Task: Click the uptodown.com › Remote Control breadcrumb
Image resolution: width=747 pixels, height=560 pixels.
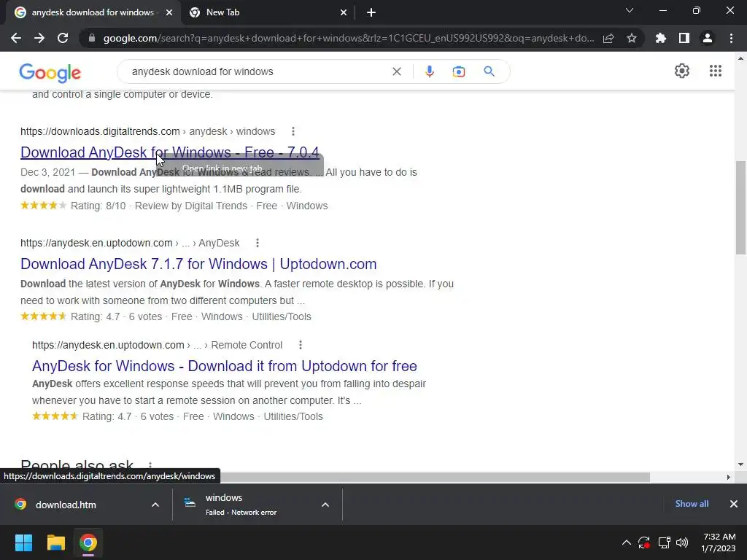Action: tap(158, 345)
